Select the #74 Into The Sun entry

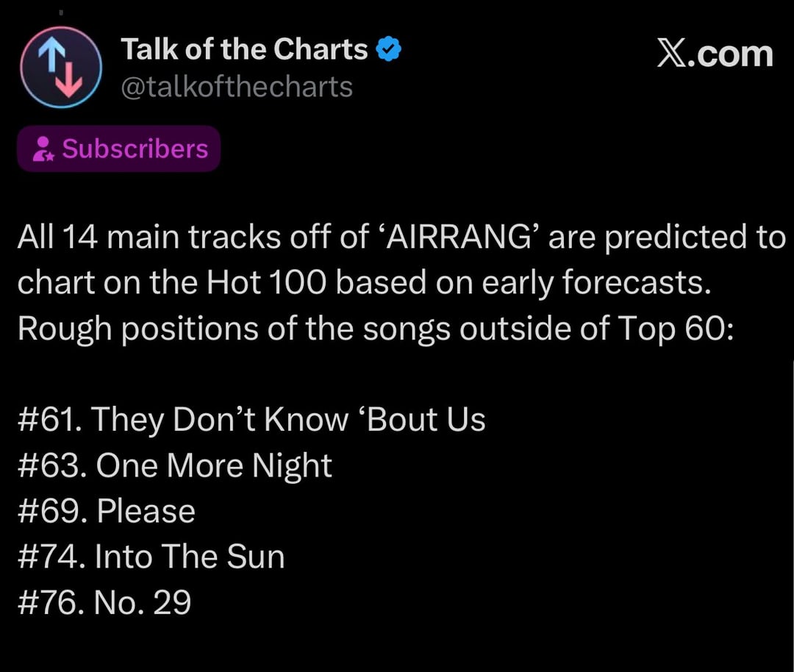151,557
